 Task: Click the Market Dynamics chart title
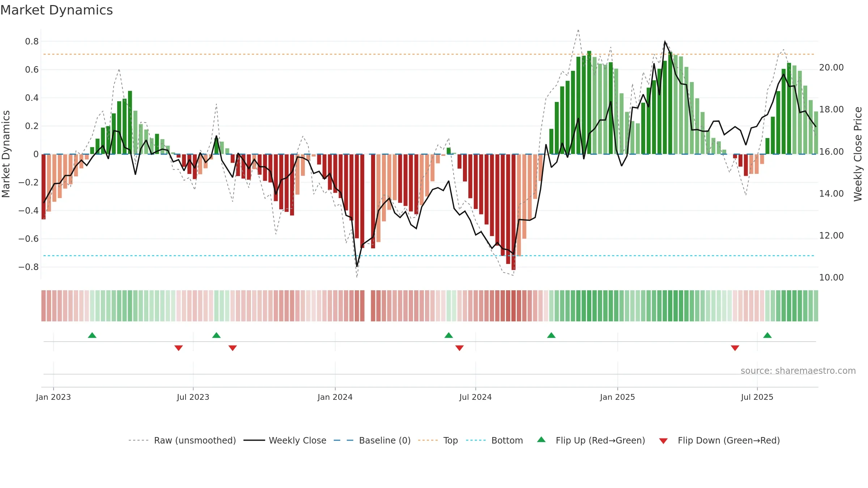tap(57, 10)
